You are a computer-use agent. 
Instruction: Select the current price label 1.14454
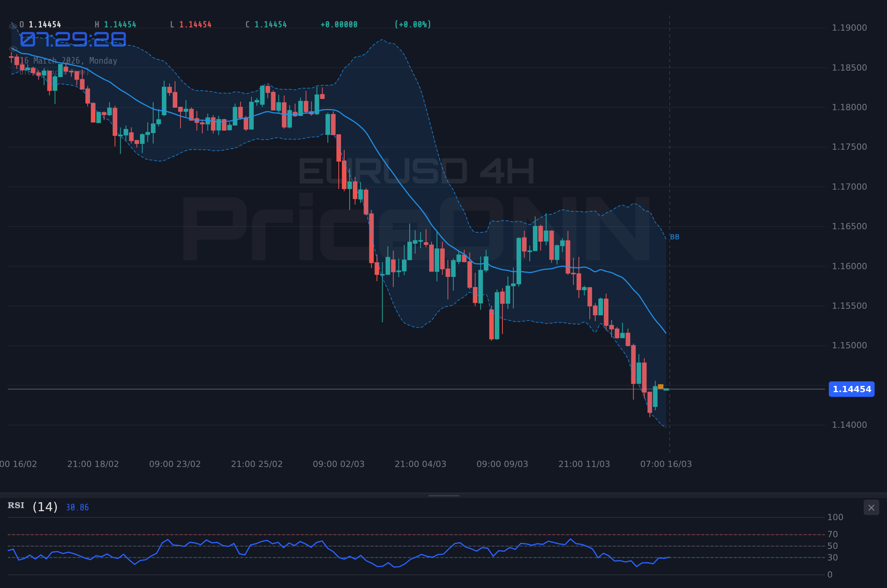tap(852, 389)
